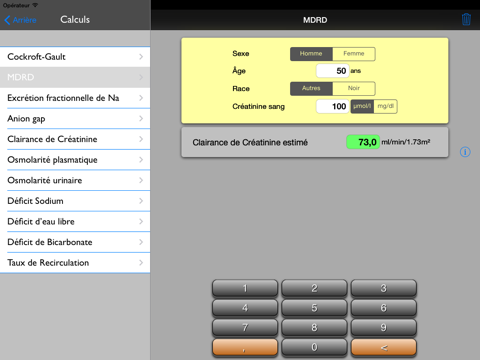Open Clairance de Créatinine in list
The height and width of the screenshot is (360, 480).
[75, 139]
